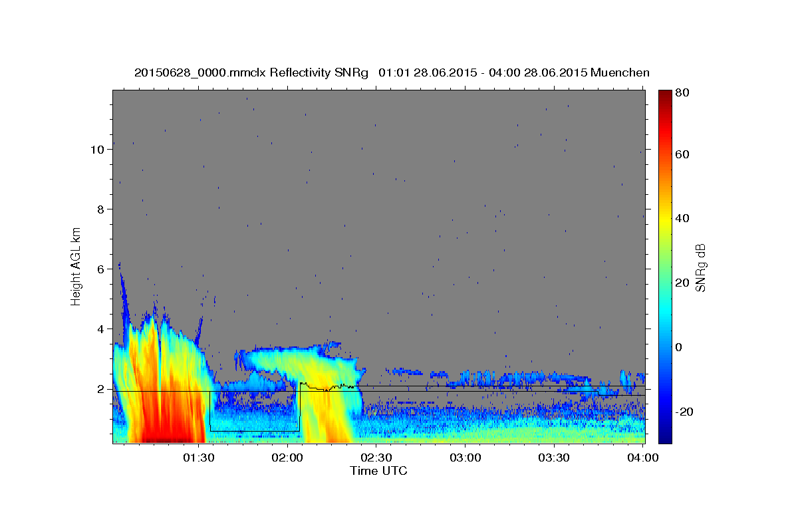798x532 pixels.
Task: Click colorbar value 40
Action: click(682, 219)
